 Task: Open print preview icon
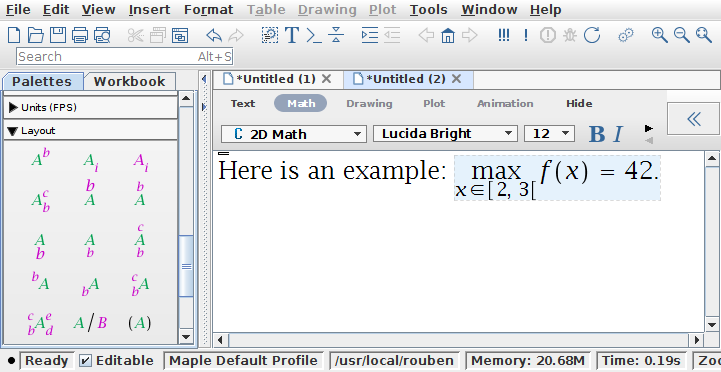click(102, 35)
